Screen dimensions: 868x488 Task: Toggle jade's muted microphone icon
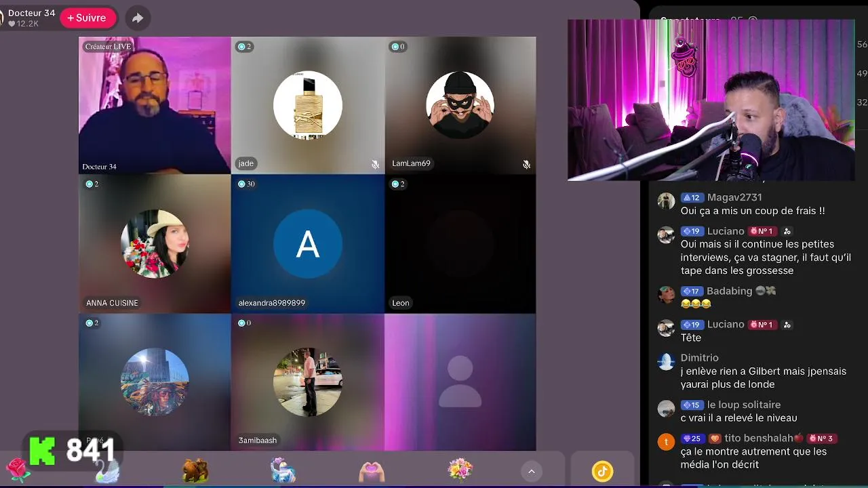coord(375,165)
